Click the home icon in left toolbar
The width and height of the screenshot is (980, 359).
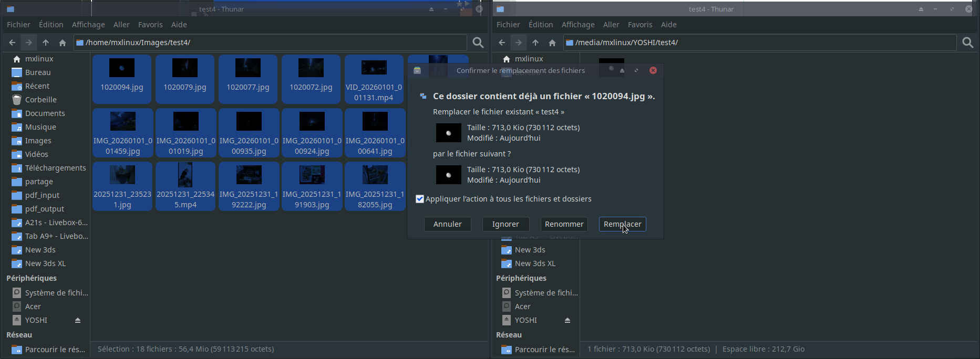pos(63,43)
